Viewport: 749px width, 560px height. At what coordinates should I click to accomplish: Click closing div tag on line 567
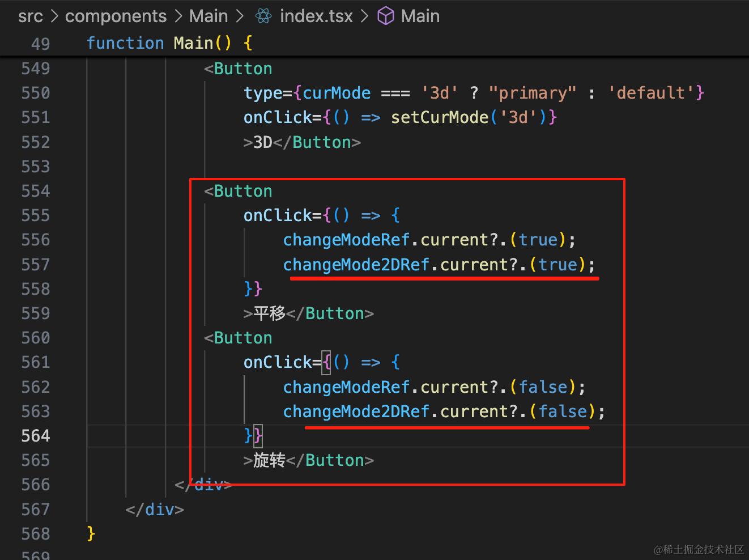[x=155, y=510]
